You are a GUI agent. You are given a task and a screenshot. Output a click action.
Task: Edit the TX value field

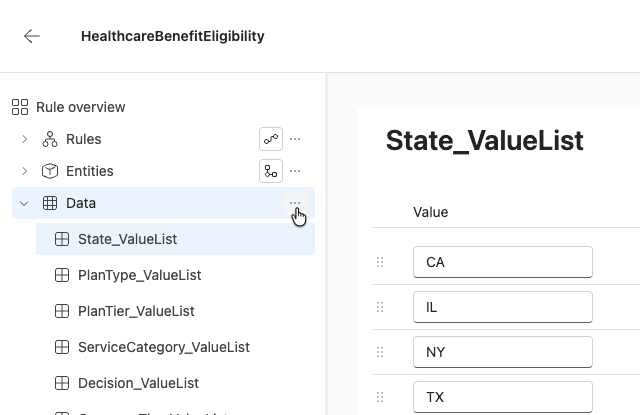coord(503,397)
